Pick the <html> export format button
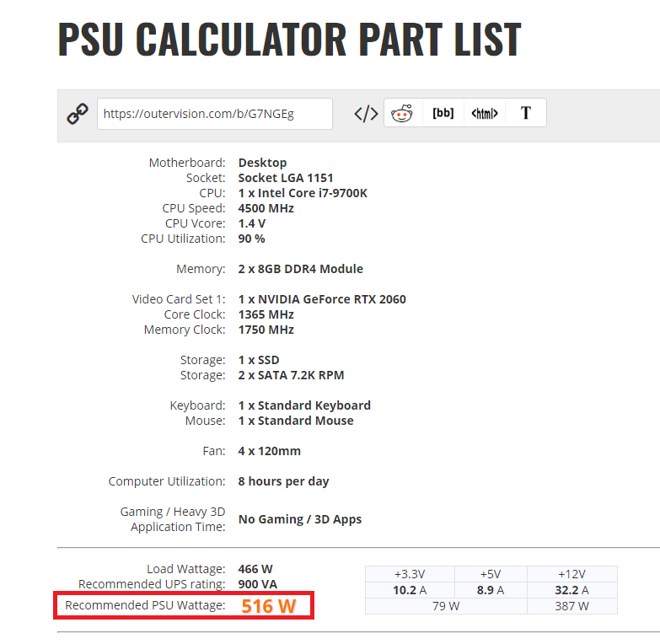The image size is (660, 644). click(485, 113)
